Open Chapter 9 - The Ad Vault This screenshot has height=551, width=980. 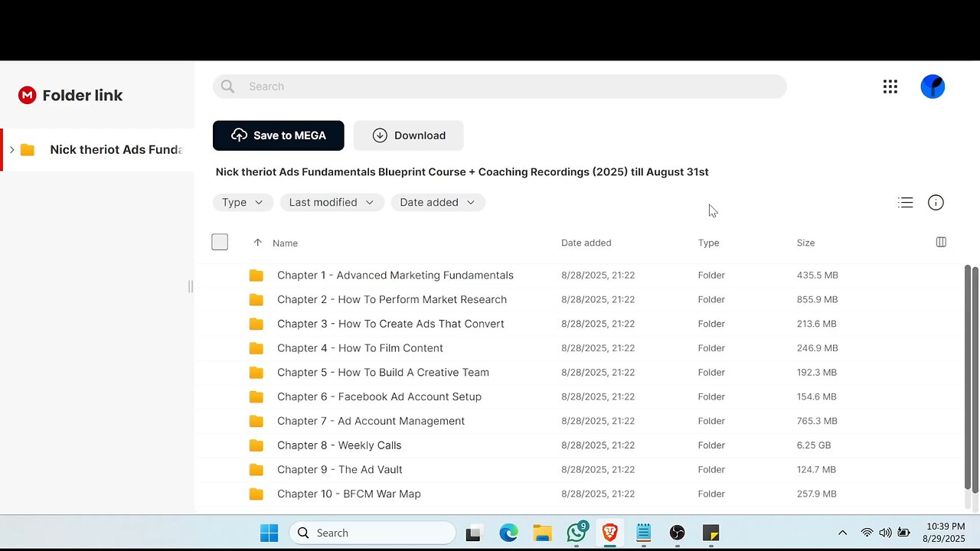tap(339, 470)
